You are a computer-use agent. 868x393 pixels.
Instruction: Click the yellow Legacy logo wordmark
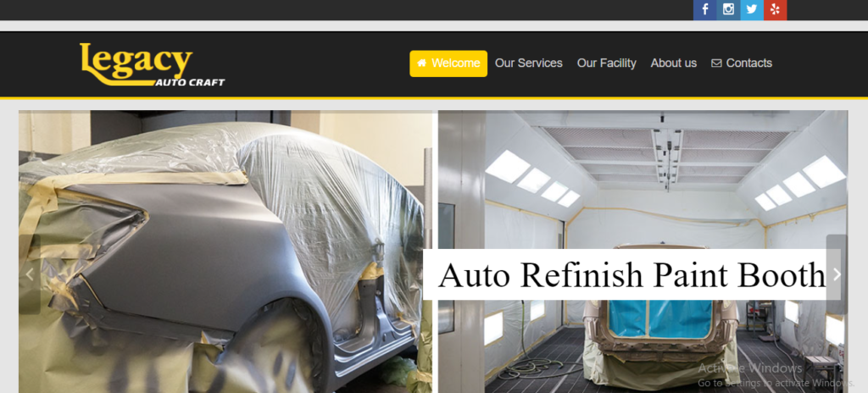(136, 61)
